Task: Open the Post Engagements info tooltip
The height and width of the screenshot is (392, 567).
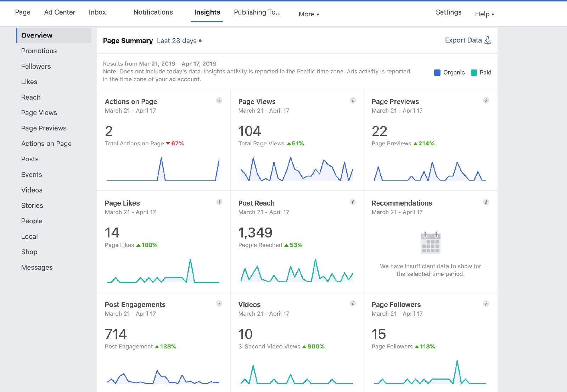Action: pyautogui.click(x=219, y=303)
